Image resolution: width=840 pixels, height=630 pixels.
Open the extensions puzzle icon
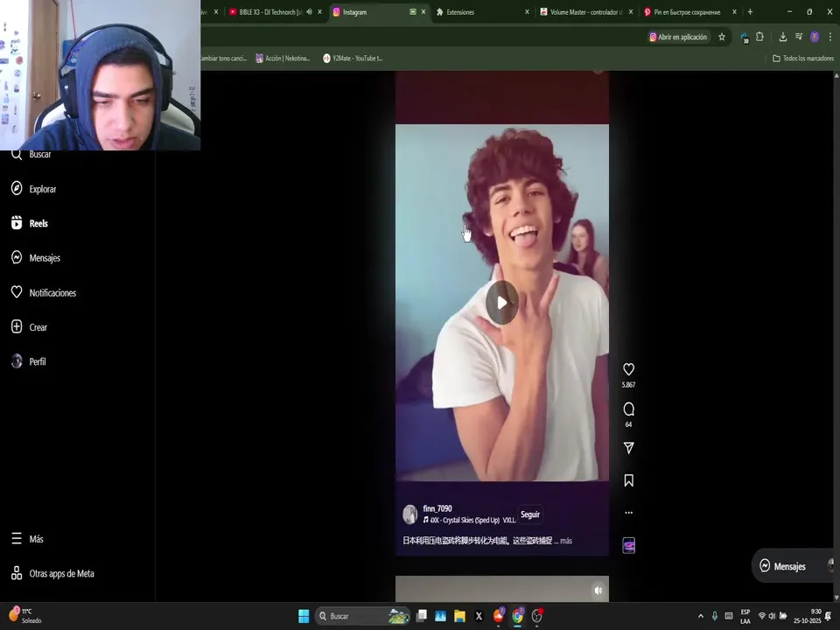pyautogui.click(x=759, y=37)
